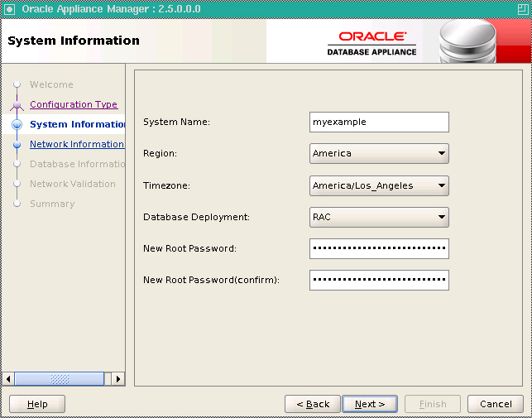Click the Help button
The height and width of the screenshot is (418, 532).
click(x=37, y=404)
